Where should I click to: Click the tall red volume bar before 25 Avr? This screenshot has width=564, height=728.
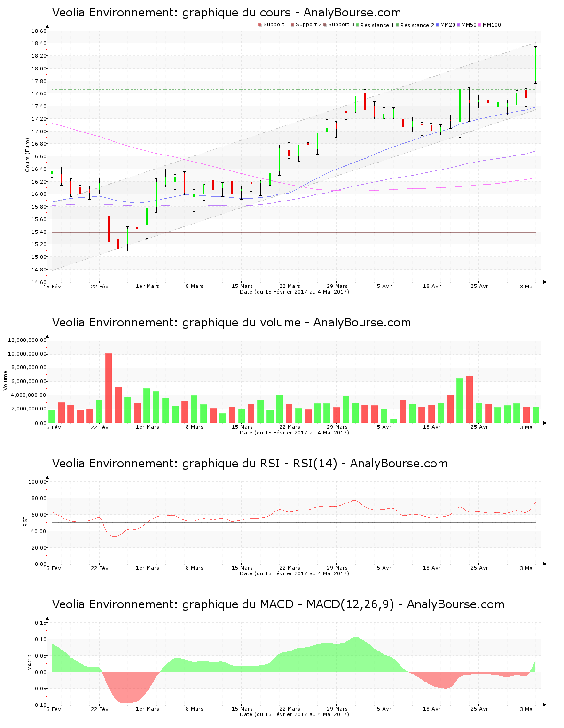469,399
